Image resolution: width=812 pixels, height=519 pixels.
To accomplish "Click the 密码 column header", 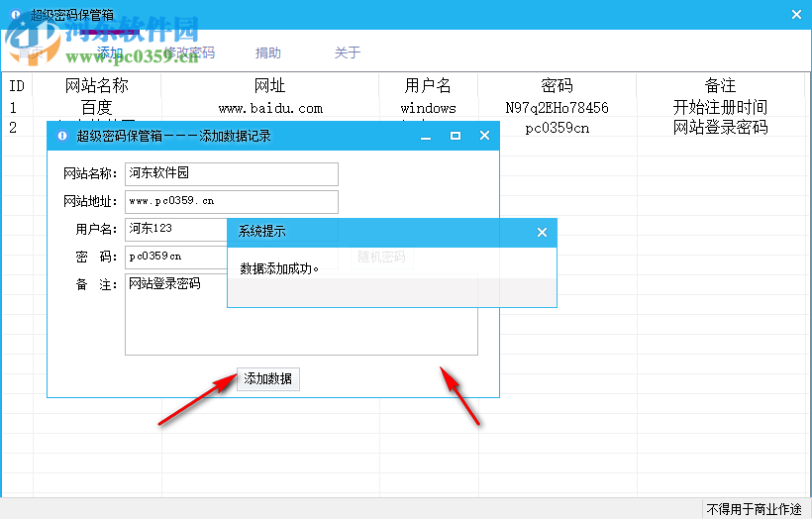I will (x=557, y=85).
